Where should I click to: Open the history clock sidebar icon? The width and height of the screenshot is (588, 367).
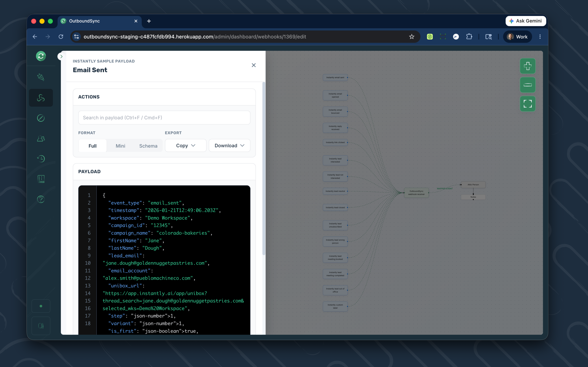pos(41,159)
